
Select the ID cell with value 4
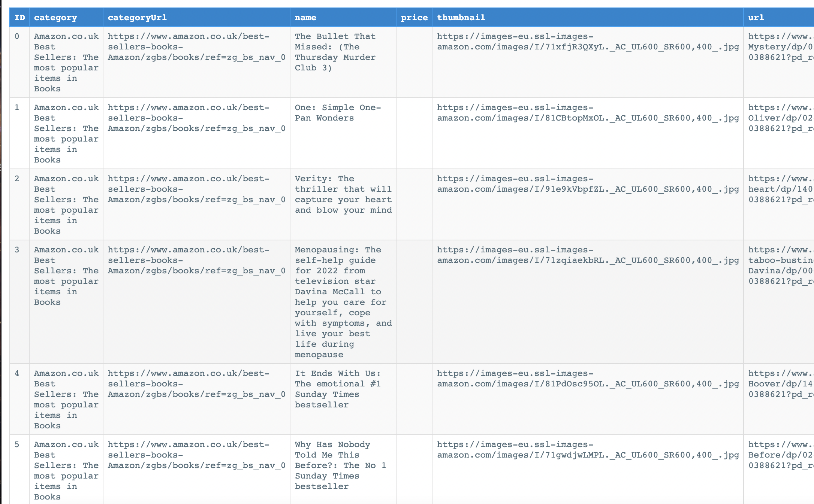tap(19, 399)
